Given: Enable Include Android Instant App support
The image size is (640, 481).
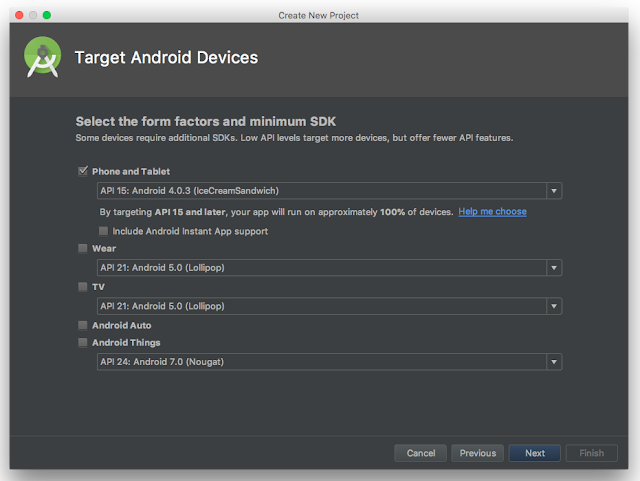Looking at the screenshot, I should coord(104,231).
